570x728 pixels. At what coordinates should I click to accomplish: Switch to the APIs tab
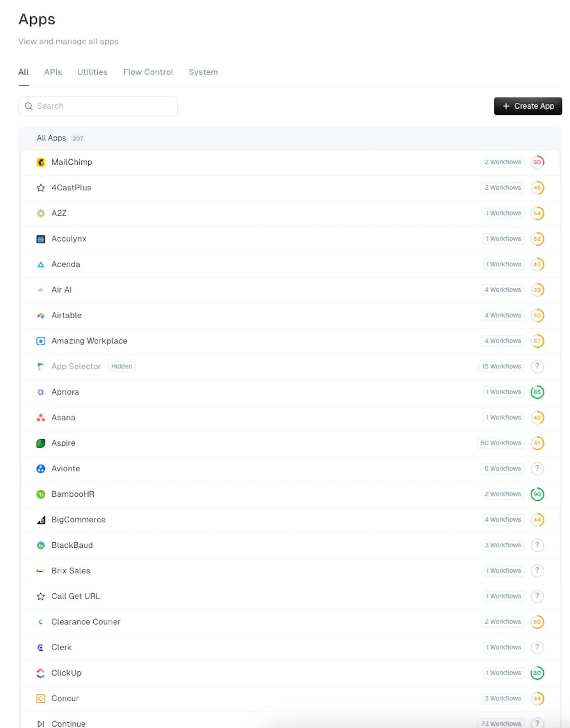pos(53,72)
